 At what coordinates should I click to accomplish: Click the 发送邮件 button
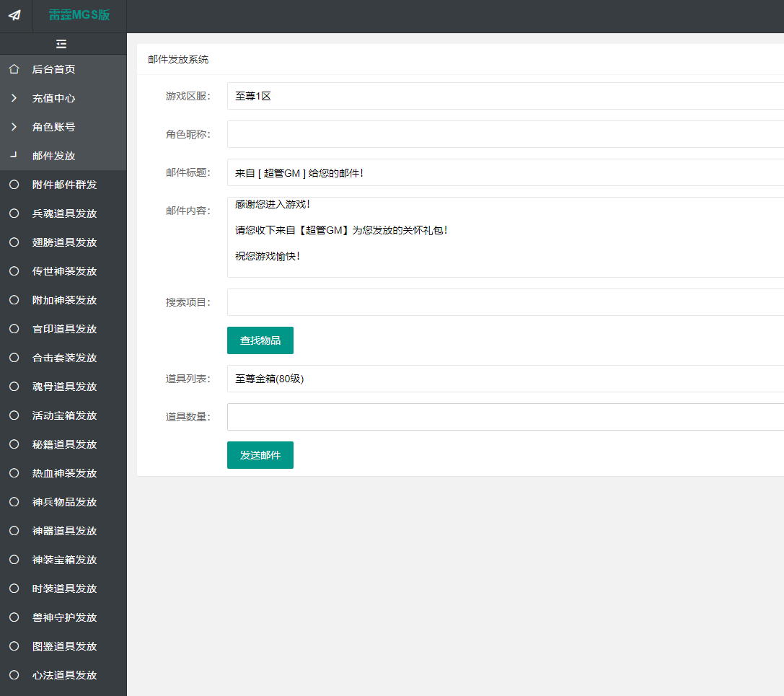pos(260,455)
